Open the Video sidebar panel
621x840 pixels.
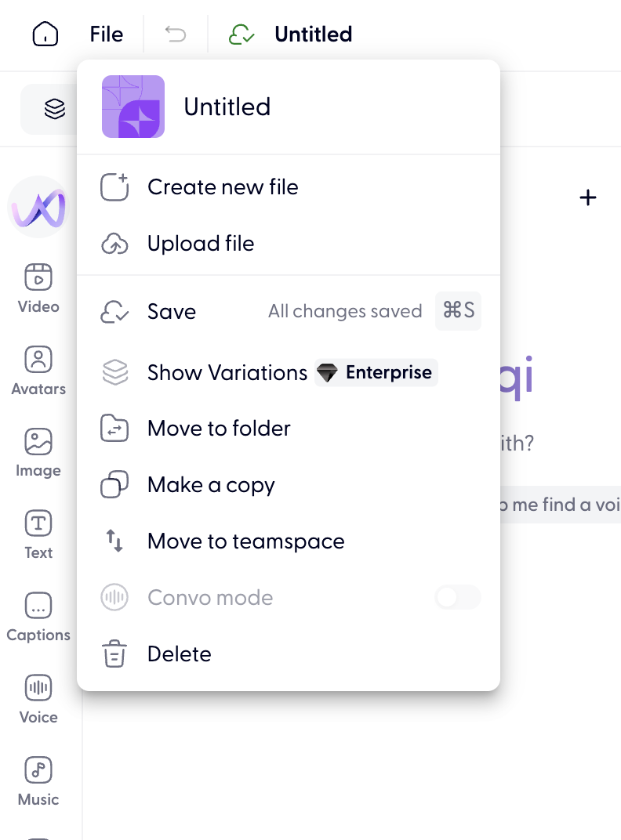tap(38, 288)
